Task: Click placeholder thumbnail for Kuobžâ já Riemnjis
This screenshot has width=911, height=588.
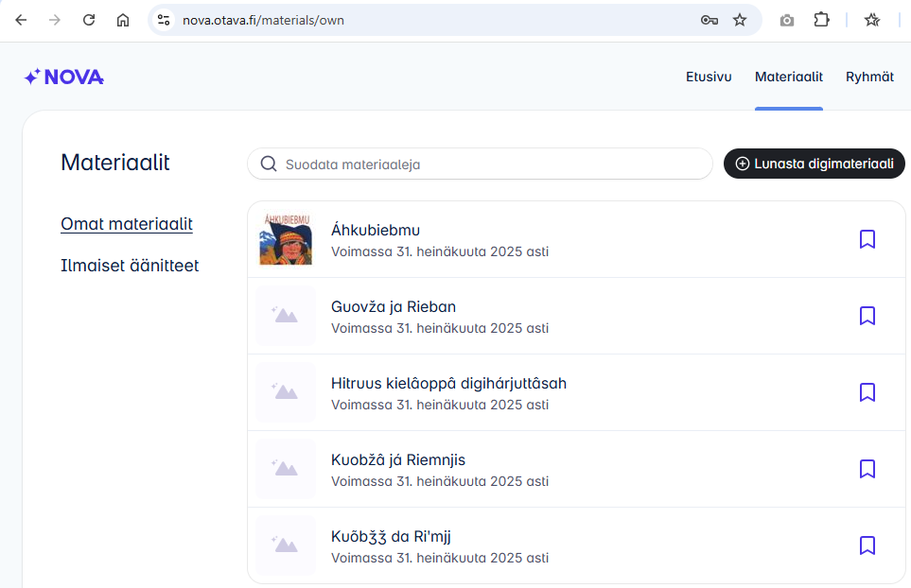Action: point(286,469)
